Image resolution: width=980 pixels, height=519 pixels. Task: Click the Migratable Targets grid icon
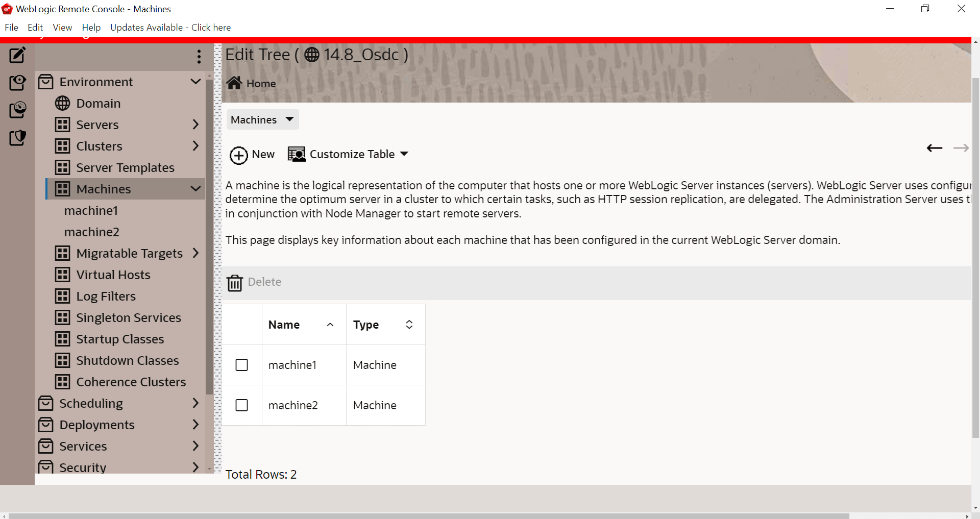pyautogui.click(x=62, y=253)
